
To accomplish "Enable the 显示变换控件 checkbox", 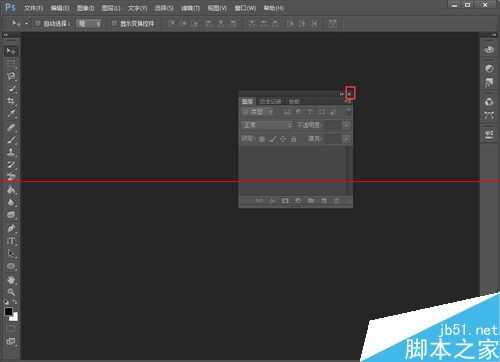I will pyautogui.click(x=114, y=23).
